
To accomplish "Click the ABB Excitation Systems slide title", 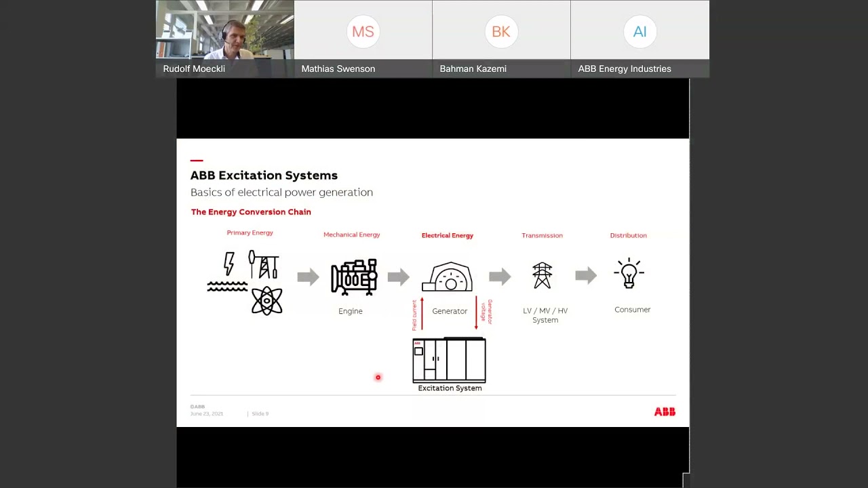I will point(264,175).
